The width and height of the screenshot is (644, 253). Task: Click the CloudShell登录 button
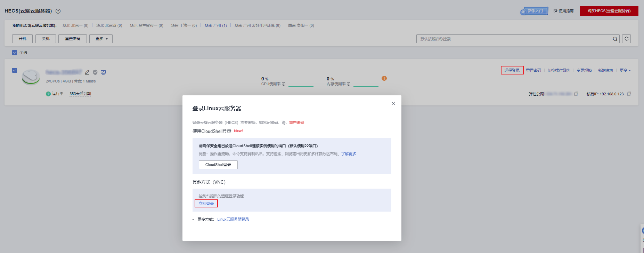click(218, 165)
